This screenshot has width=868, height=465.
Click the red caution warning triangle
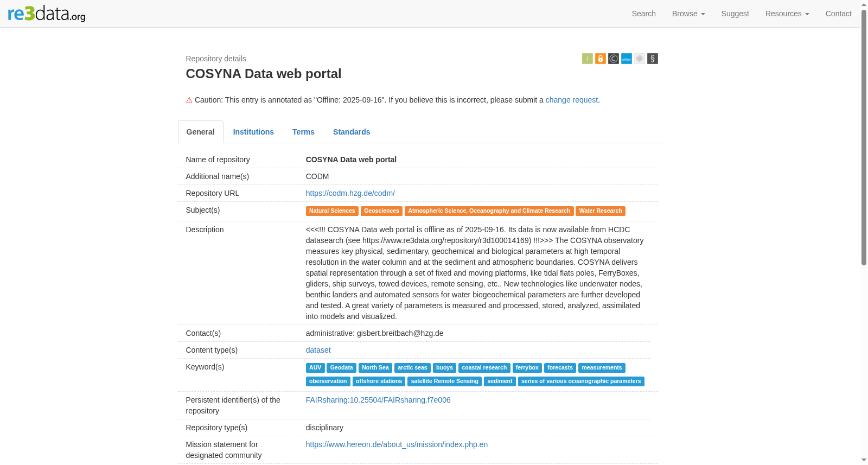click(x=189, y=100)
